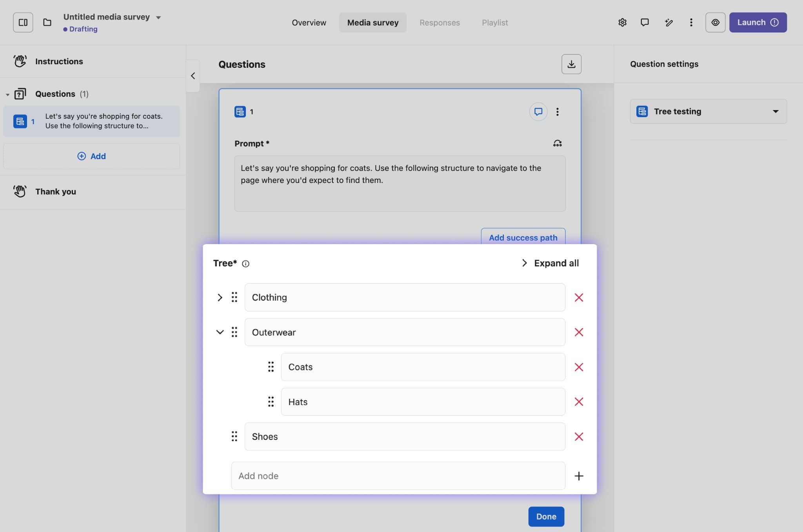The image size is (803, 532).
Task: Toggle the sidebar panel layout icon
Action: [x=23, y=22]
